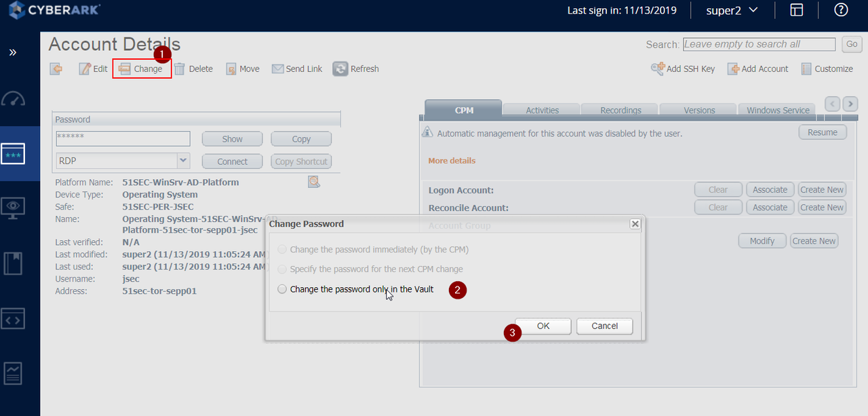
Task: Click Cancel in Change Password dialog
Action: click(x=604, y=326)
